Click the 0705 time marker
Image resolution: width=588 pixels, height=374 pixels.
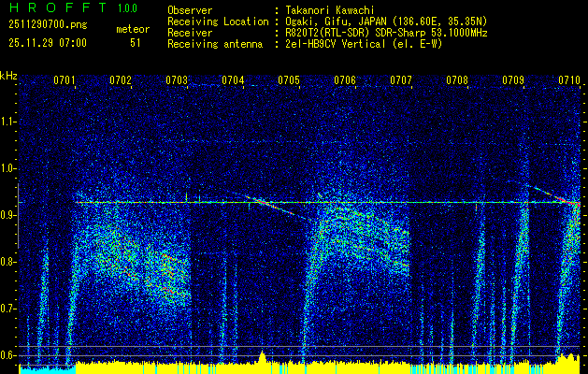[x=288, y=80]
